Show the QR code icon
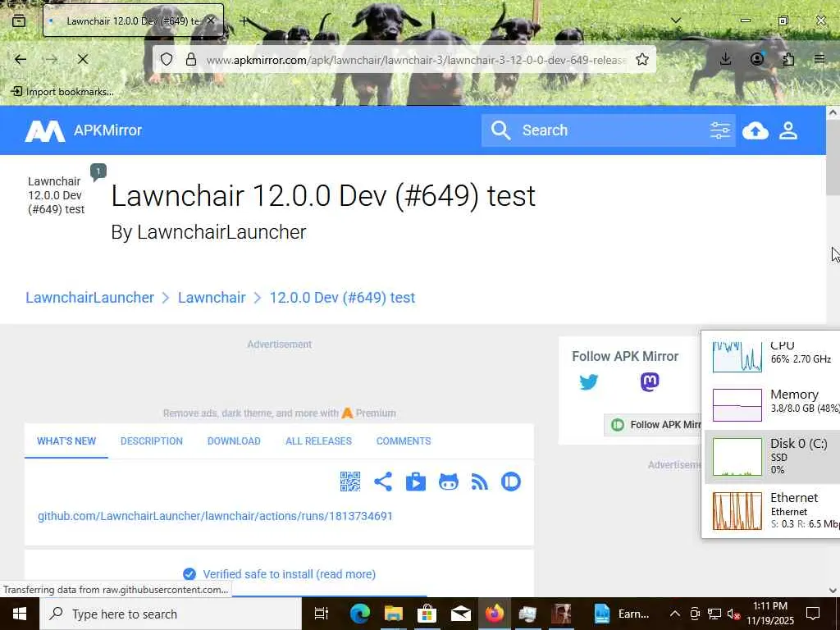Viewport: 840px width, 630px height. click(350, 482)
